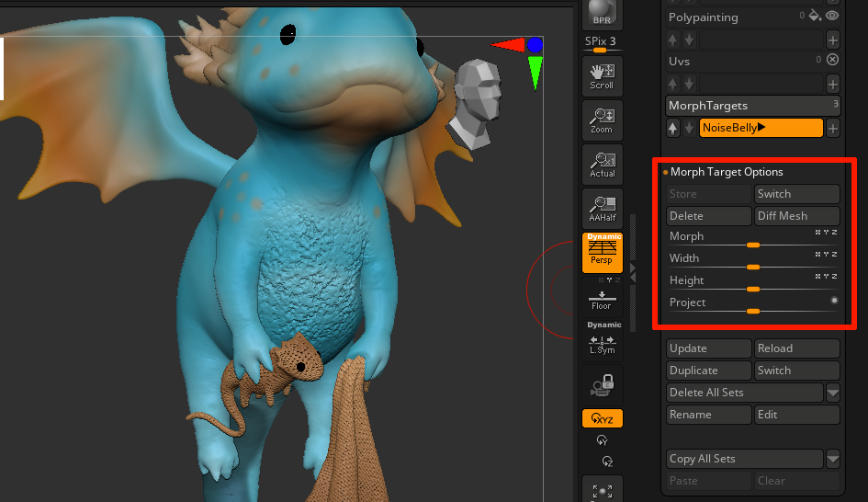The height and width of the screenshot is (502, 868).
Task: Open the NoiseBelly morph target set
Action: click(761, 128)
